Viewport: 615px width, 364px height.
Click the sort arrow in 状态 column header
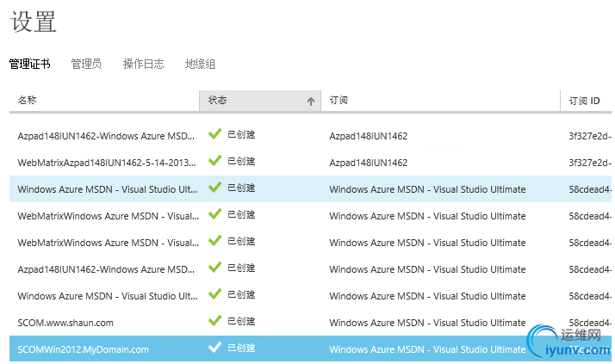click(311, 101)
